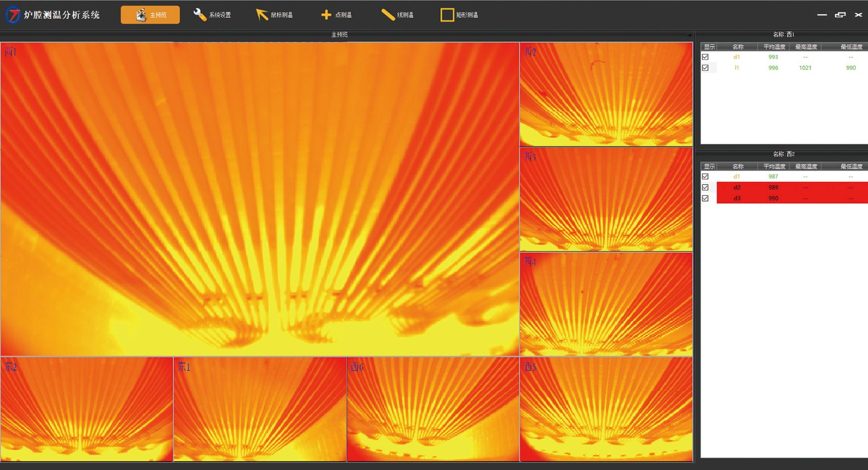The width and height of the screenshot is (868, 470).
Task: Choose the 线测温 line measurement tool
Action: [x=397, y=15]
